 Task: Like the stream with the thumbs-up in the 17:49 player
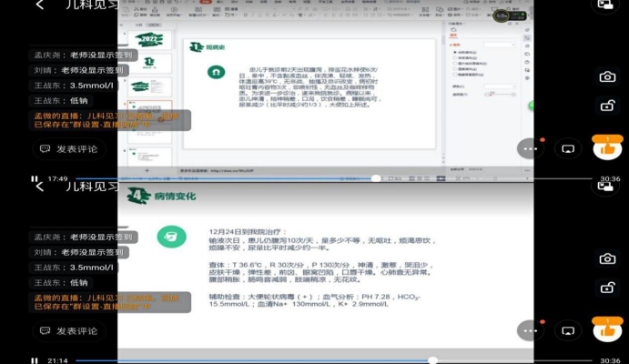pos(607,148)
